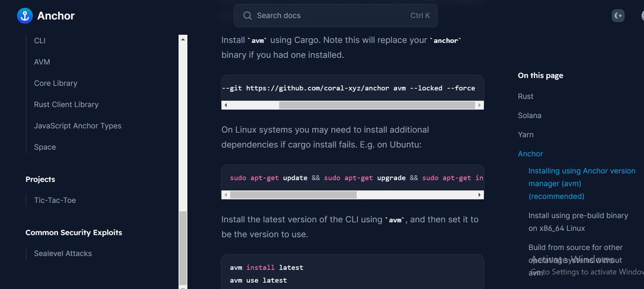Click right arrow of apt-get scrollbar
The width and height of the screenshot is (644, 289).
(479, 195)
